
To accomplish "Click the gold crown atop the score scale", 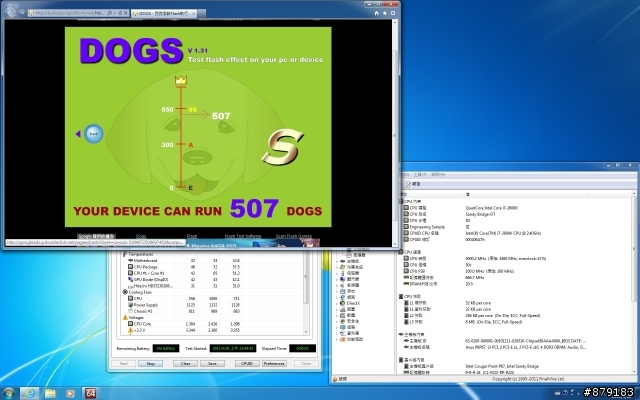I will point(181,80).
